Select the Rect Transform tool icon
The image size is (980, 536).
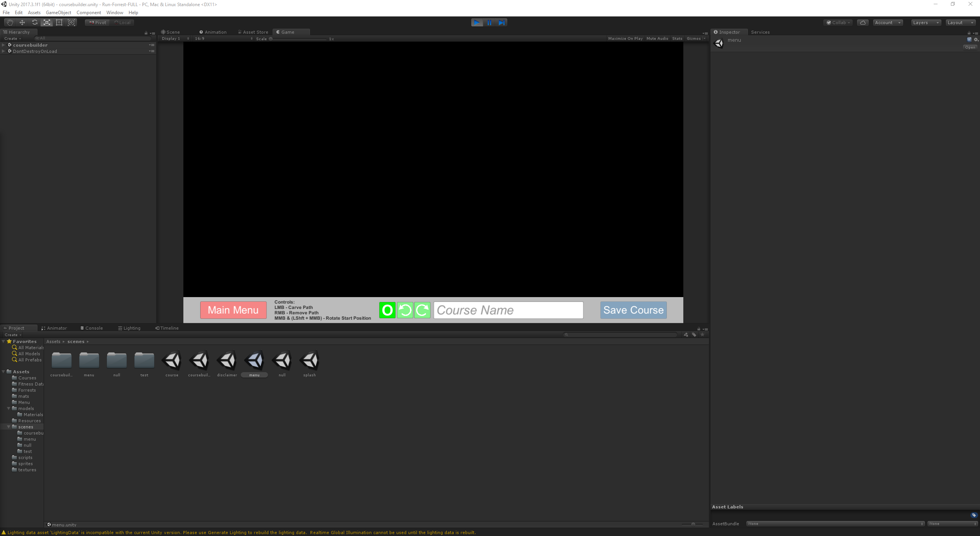click(59, 23)
